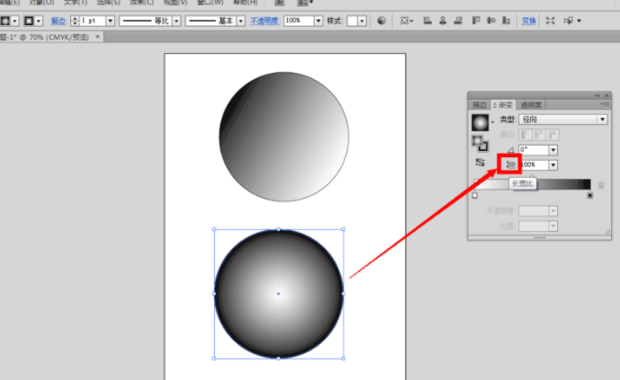Switch to the 透明度 panel tab
Viewport: 620px width, 380px height.
[531, 105]
